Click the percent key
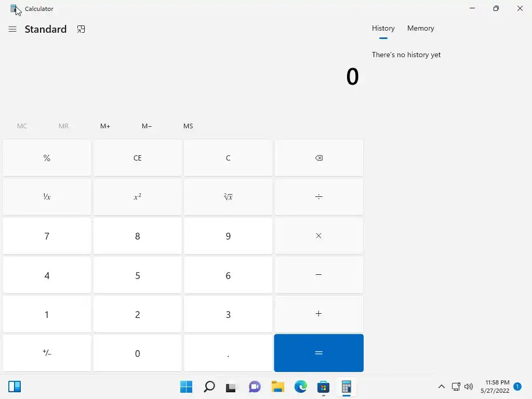 [47, 158]
